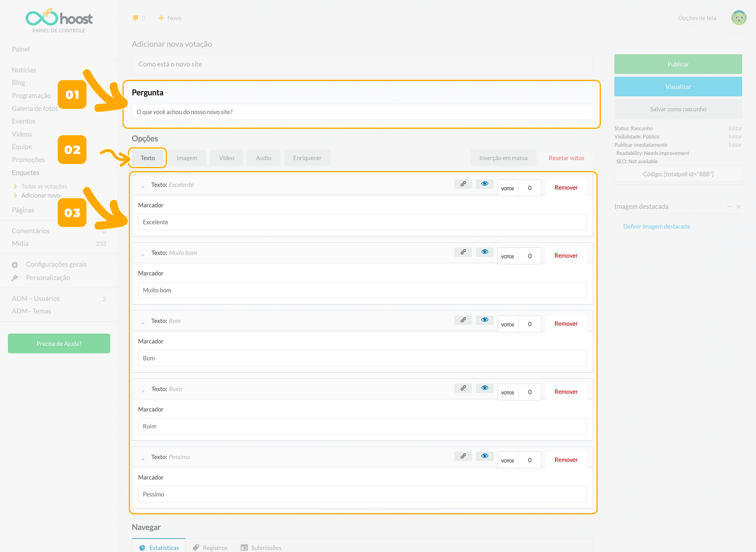Click the votos count field for Bom

coord(530,324)
